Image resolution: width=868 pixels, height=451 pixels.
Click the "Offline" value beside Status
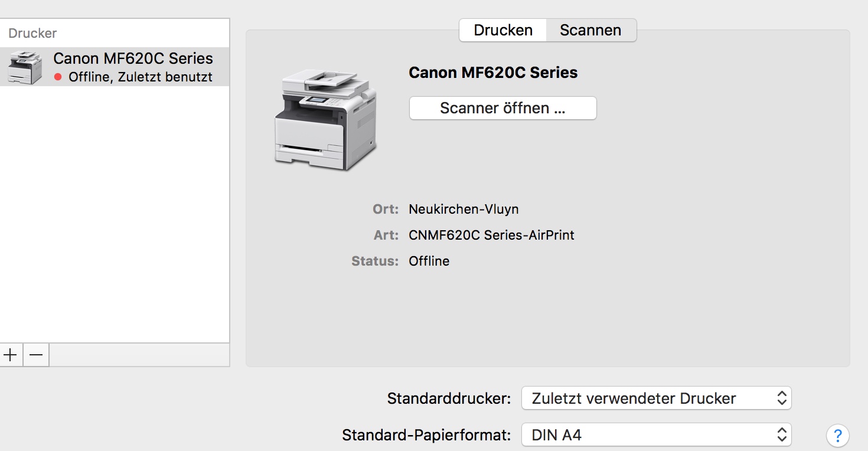429,261
